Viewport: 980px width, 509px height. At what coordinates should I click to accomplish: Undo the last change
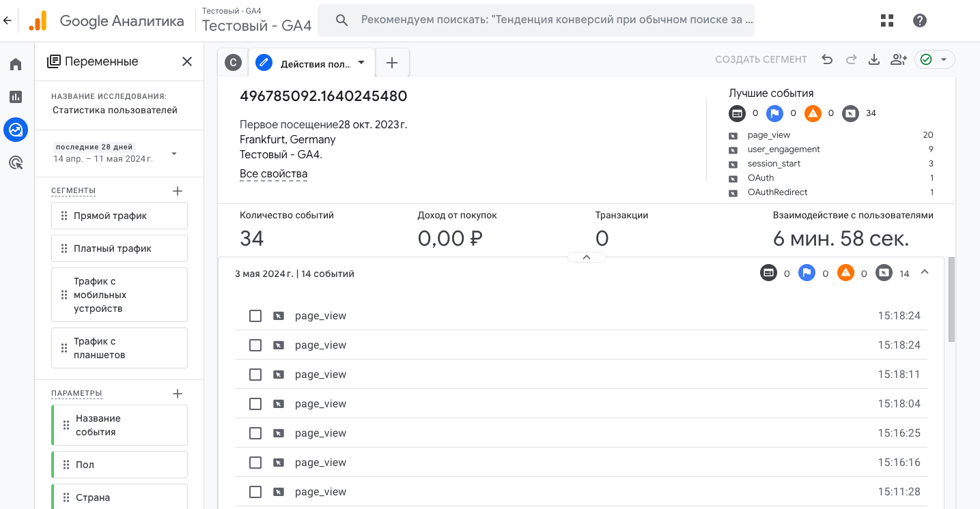(x=827, y=60)
